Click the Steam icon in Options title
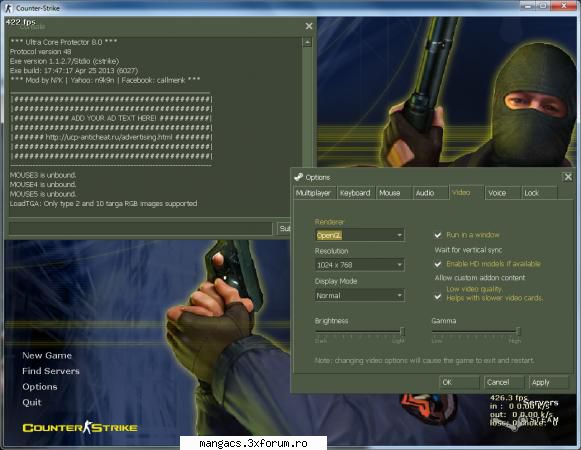581x450 pixels. 299,177
